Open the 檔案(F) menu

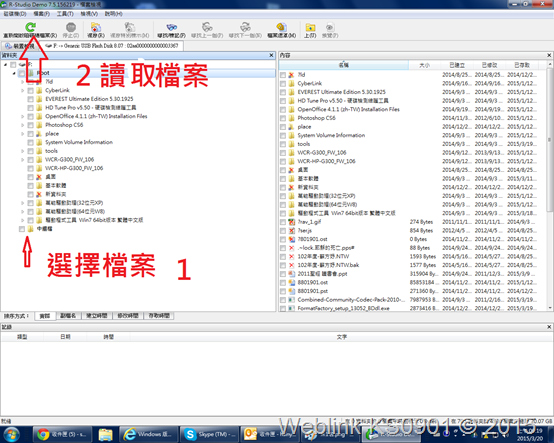(x=41, y=14)
